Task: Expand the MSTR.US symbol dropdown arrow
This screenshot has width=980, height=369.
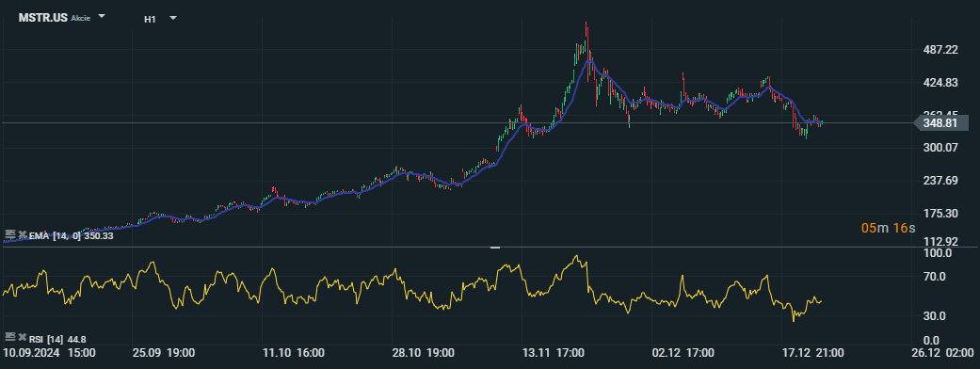Action: click(x=102, y=17)
